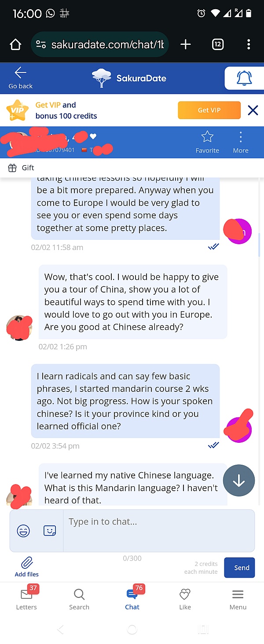Tap the notification bell icon
The height and width of the screenshot is (644, 264).
pos(245,78)
